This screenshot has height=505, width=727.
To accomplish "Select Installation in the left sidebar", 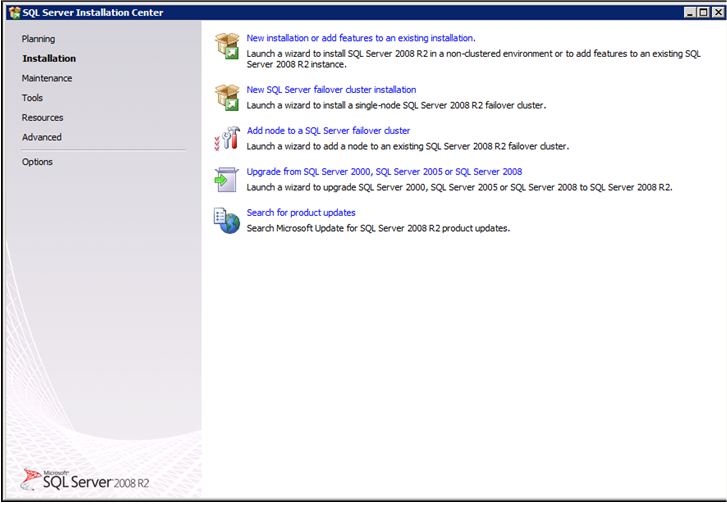I will pos(49,59).
